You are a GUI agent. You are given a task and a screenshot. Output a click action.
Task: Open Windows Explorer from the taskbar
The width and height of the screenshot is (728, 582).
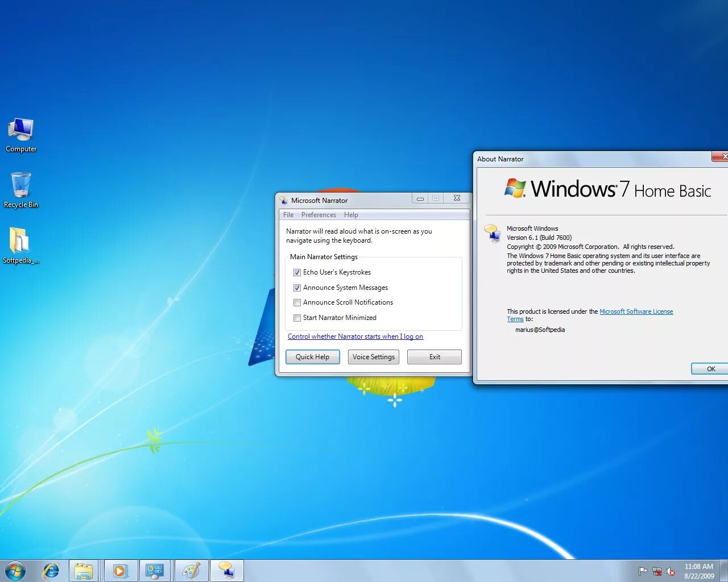tap(84, 571)
